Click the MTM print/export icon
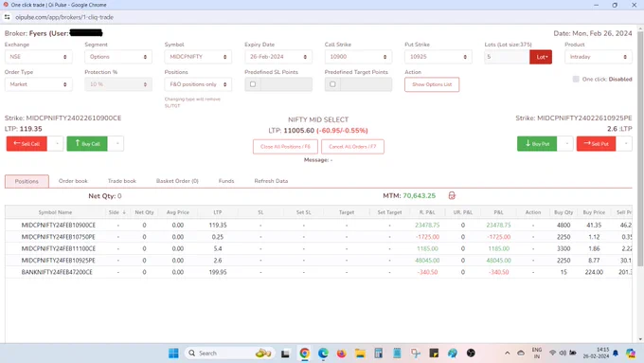Screen dimensions: 644x363 [452, 195]
